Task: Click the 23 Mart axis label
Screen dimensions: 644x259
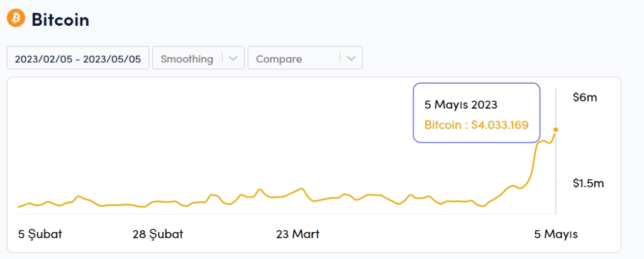Action: click(297, 234)
